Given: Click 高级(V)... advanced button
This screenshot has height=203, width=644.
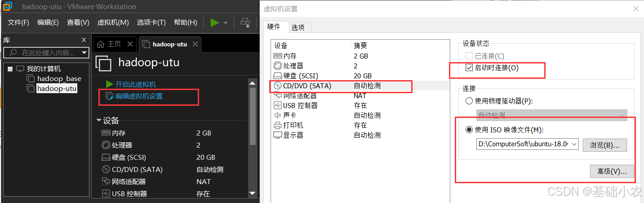Looking at the screenshot, I should (612, 171).
